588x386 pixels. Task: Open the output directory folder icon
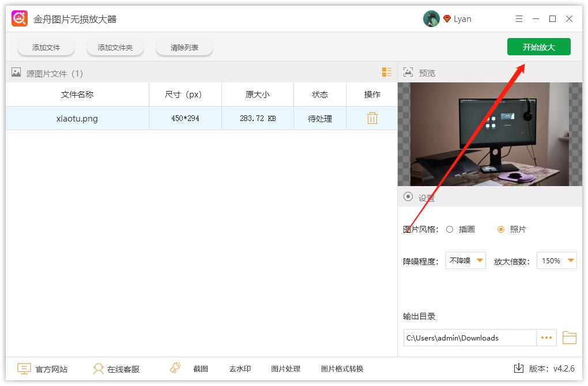(570, 337)
